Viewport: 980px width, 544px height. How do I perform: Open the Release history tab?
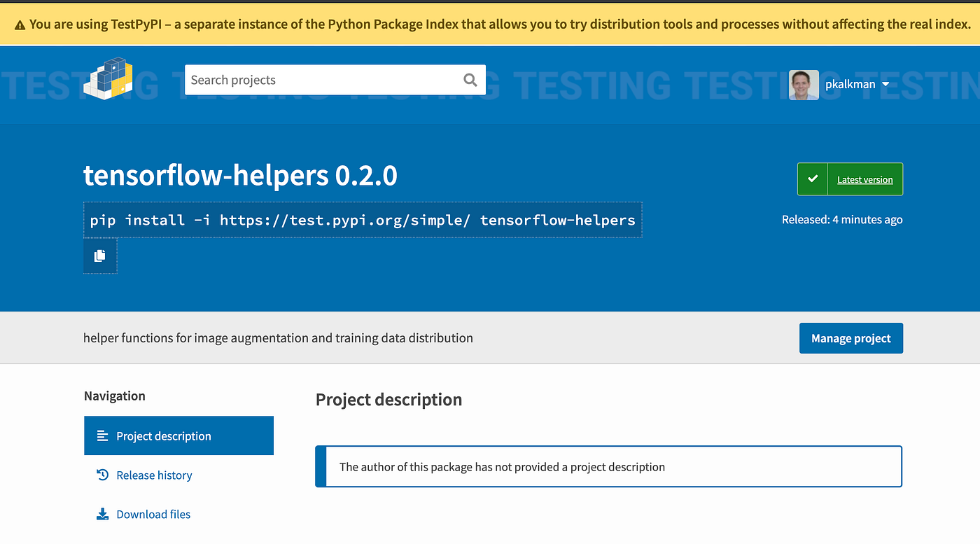point(154,475)
